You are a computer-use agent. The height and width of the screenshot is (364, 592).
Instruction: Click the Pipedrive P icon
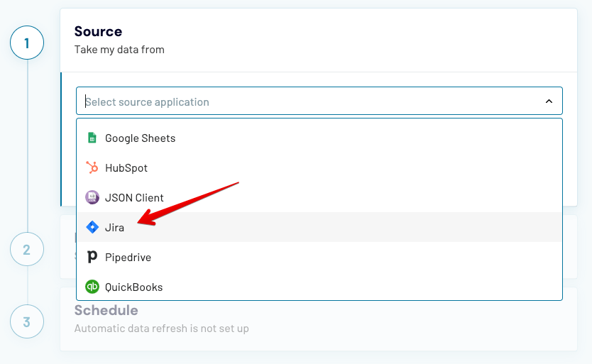[x=92, y=258]
